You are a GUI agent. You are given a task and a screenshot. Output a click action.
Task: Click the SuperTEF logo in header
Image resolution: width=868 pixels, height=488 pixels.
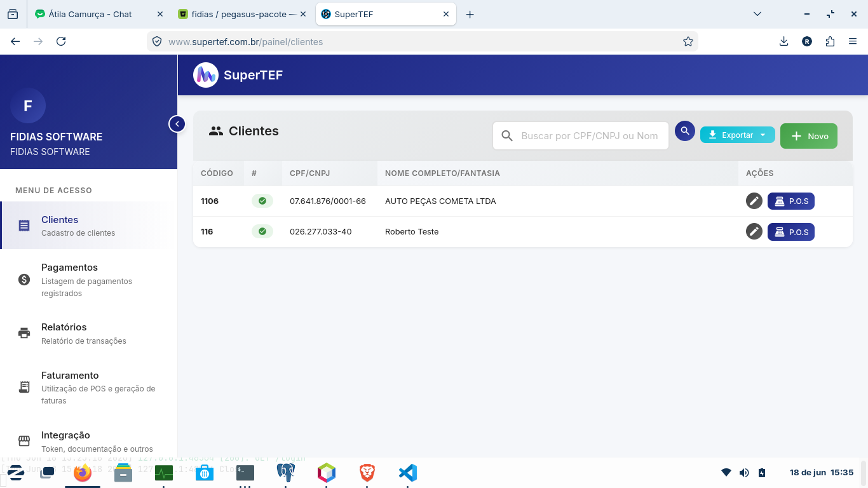(x=206, y=75)
